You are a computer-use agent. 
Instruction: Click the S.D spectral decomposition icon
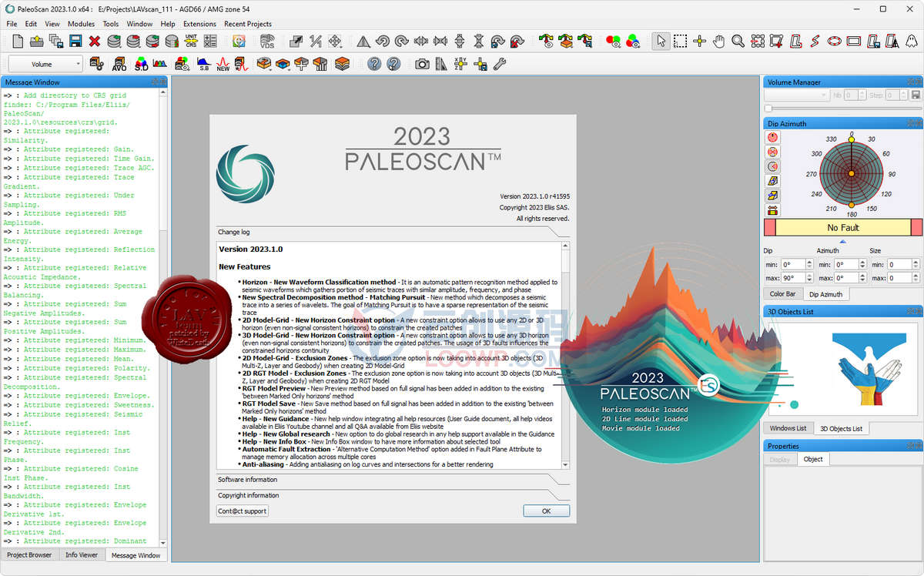142,64
